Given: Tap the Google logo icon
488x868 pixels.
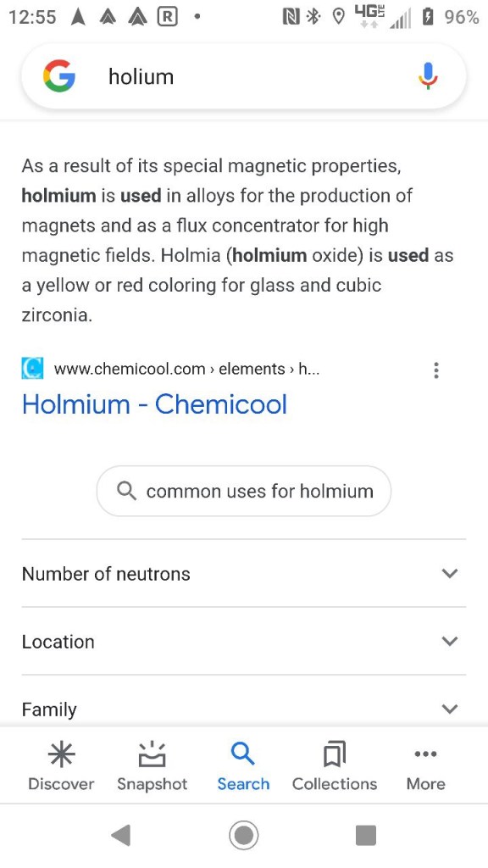Looking at the screenshot, I should (x=59, y=76).
